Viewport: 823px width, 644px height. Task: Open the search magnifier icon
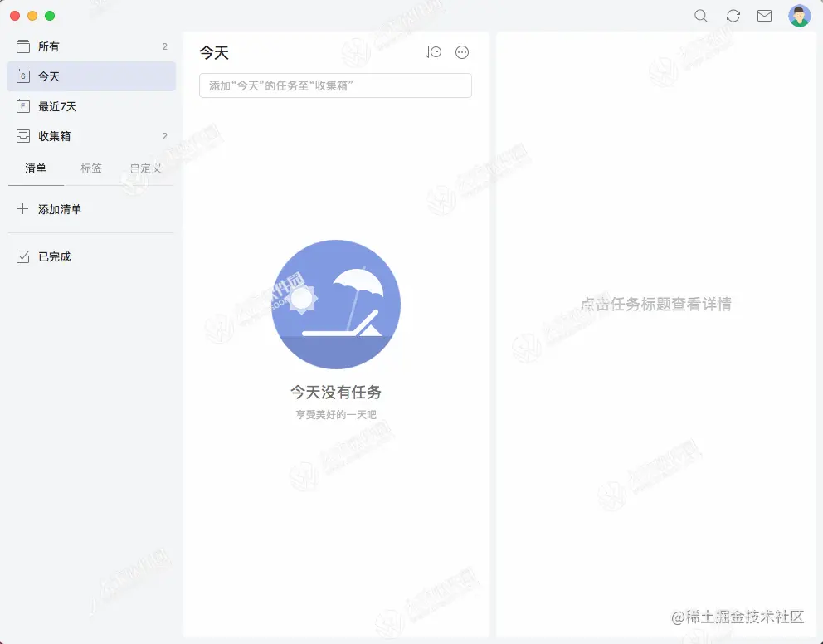(x=701, y=16)
